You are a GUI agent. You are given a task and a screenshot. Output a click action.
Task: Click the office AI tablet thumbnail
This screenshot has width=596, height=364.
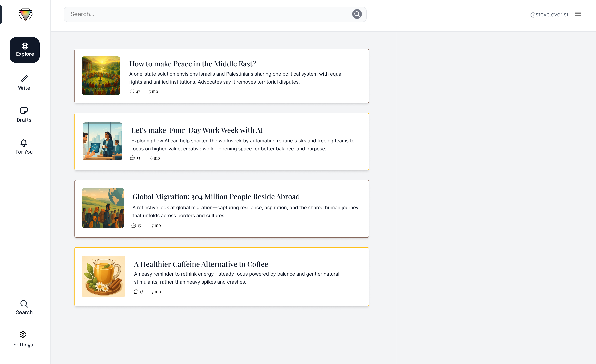click(102, 141)
